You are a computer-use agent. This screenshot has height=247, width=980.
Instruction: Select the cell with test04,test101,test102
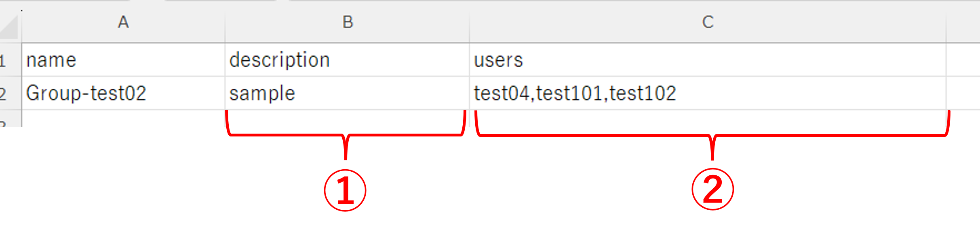point(708,93)
